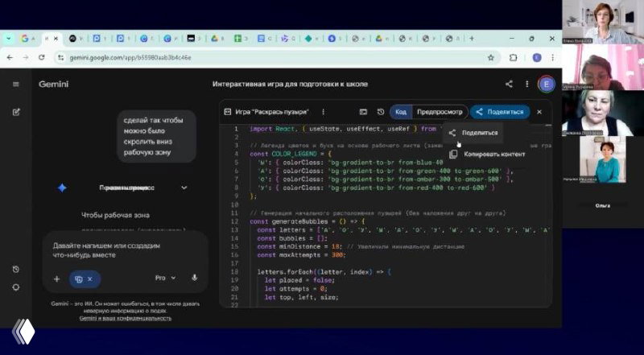
Task: Click the 'Gemini' logo text
Action: click(53, 85)
